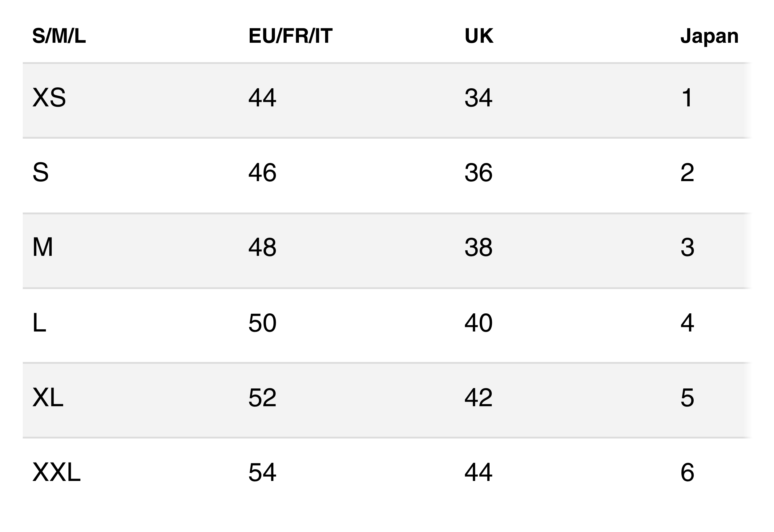Image resolution: width=774 pixels, height=532 pixels.
Task: Select EU size 54 cell
Action: point(262,472)
